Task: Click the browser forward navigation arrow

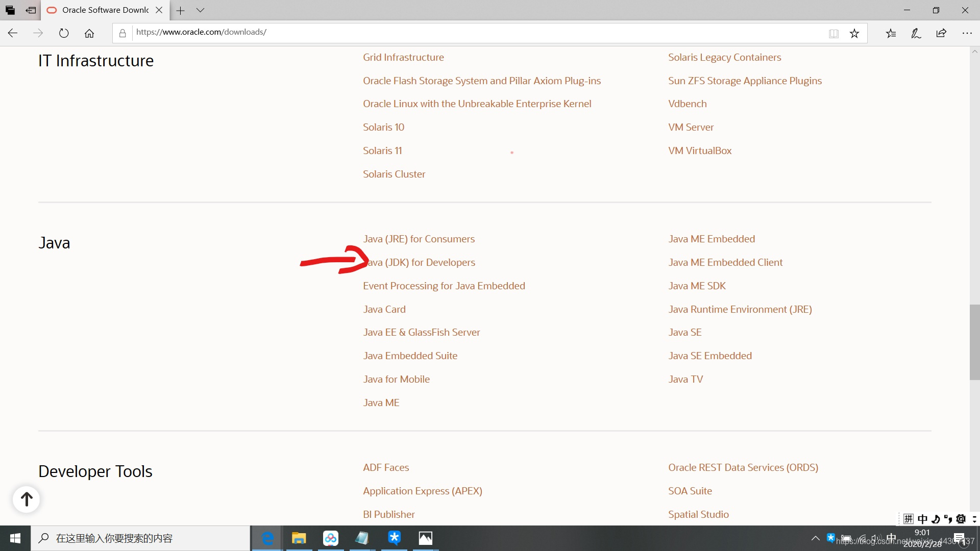Action: [38, 33]
